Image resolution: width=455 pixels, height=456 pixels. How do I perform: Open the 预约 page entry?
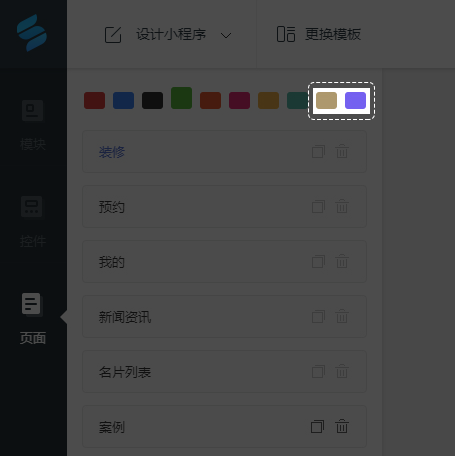(x=224, y=207)
